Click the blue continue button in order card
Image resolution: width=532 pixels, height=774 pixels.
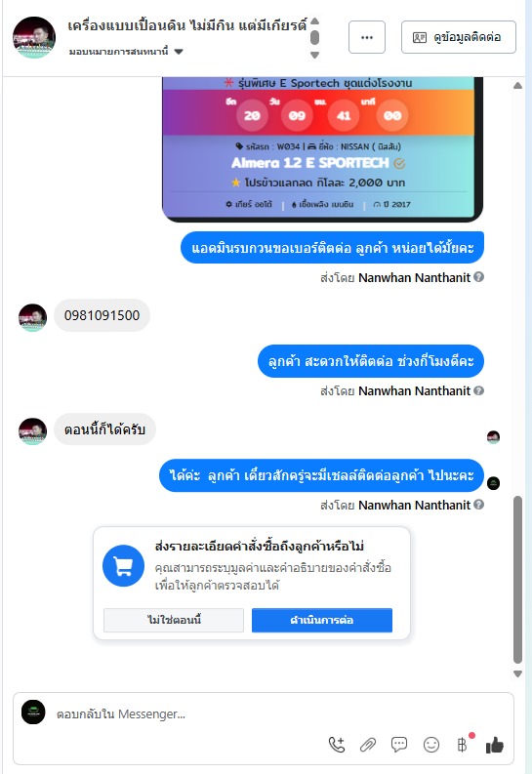coord(322,620)
